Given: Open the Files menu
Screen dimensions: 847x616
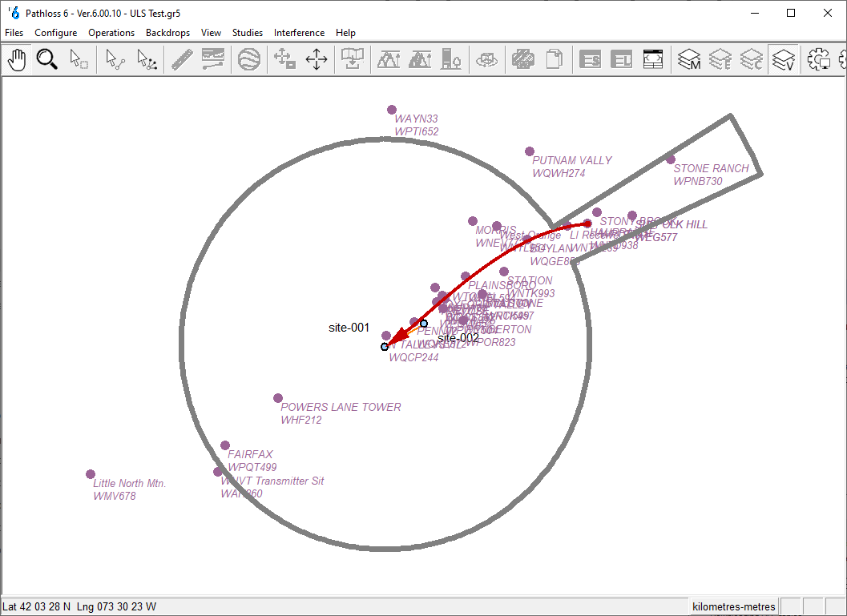Looking at the screenshot, I should (14, 33).
